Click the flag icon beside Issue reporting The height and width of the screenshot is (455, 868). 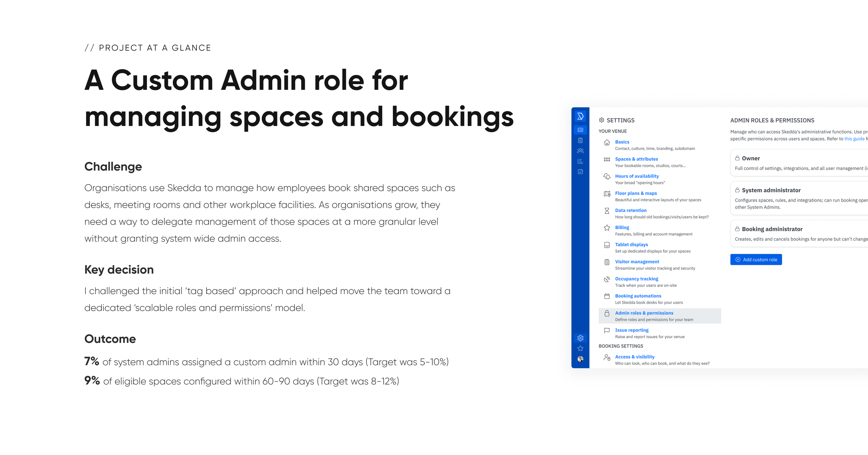(x=607, y=330)
